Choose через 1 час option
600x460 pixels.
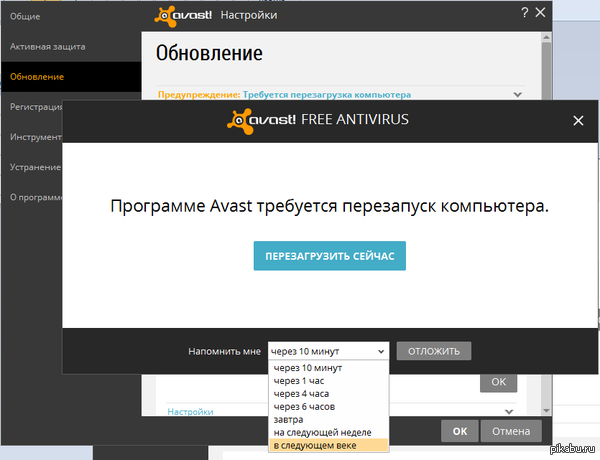(329, 381)
